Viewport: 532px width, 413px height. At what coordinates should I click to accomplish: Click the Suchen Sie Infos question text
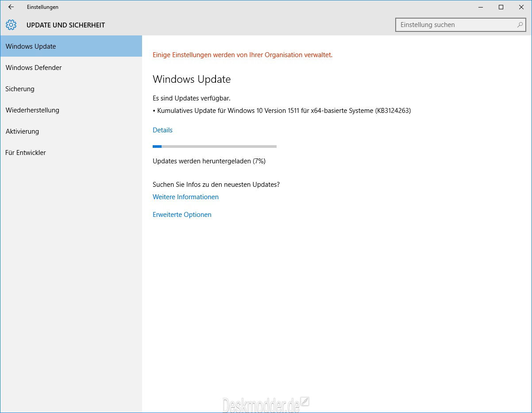(x=216, y=185)
